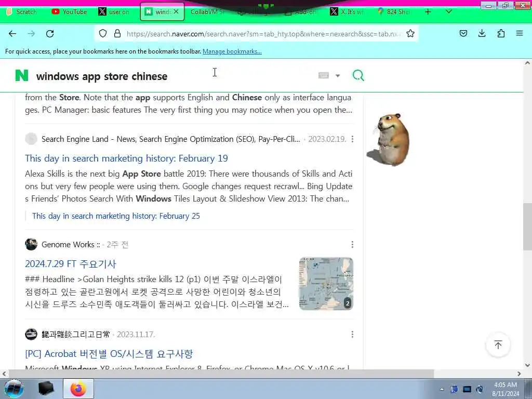The image size is (532, 399).
Task: Click the horizontal scrollbar right arrow
Action: [519, 374]
